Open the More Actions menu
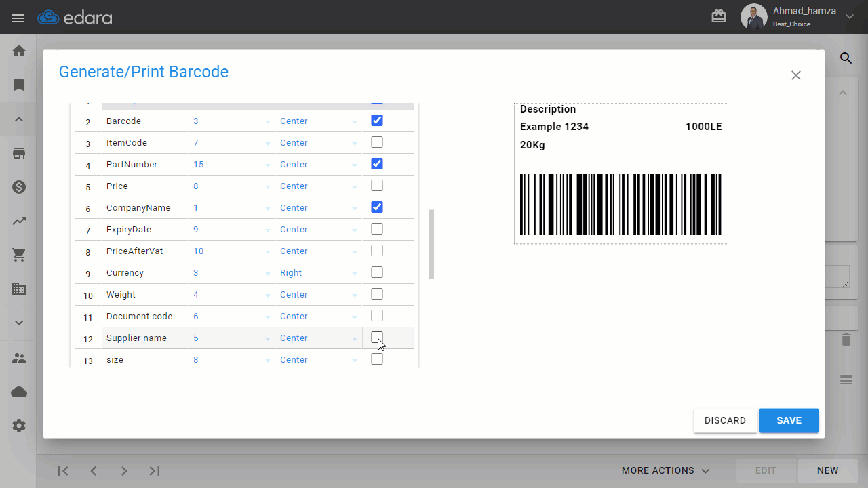This screenshot has width=868, height=488. tap(665, 470)
